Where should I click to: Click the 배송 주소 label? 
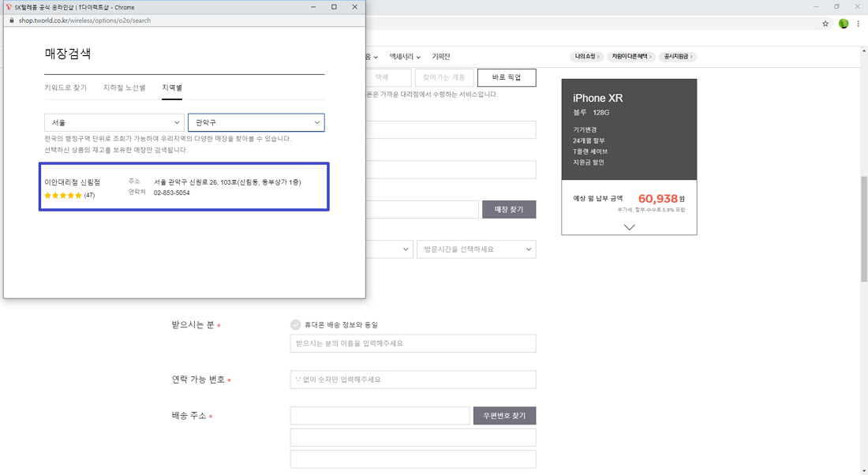(189, 416)
